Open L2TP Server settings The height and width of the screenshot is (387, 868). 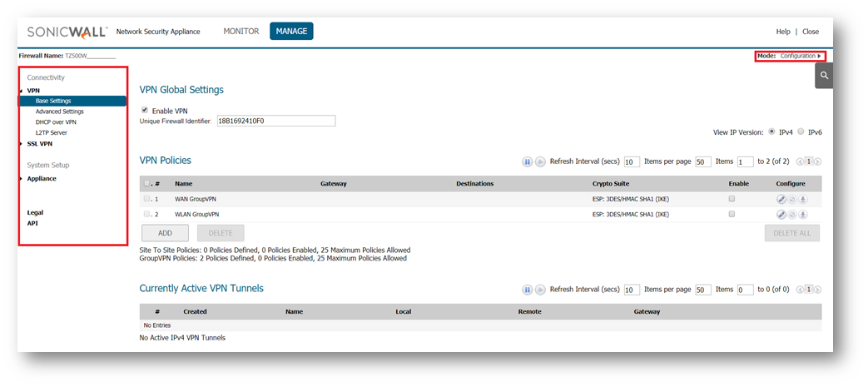[x=52, y=133]
